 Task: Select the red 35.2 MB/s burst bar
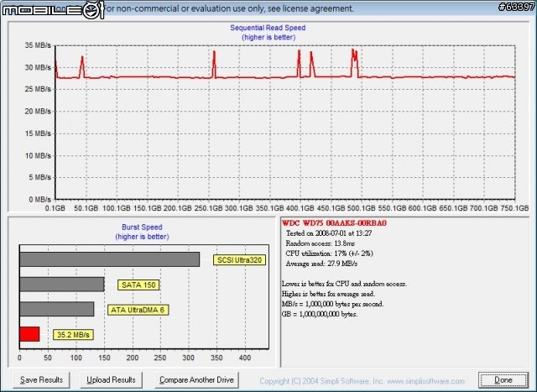click(x=29, y=334)
